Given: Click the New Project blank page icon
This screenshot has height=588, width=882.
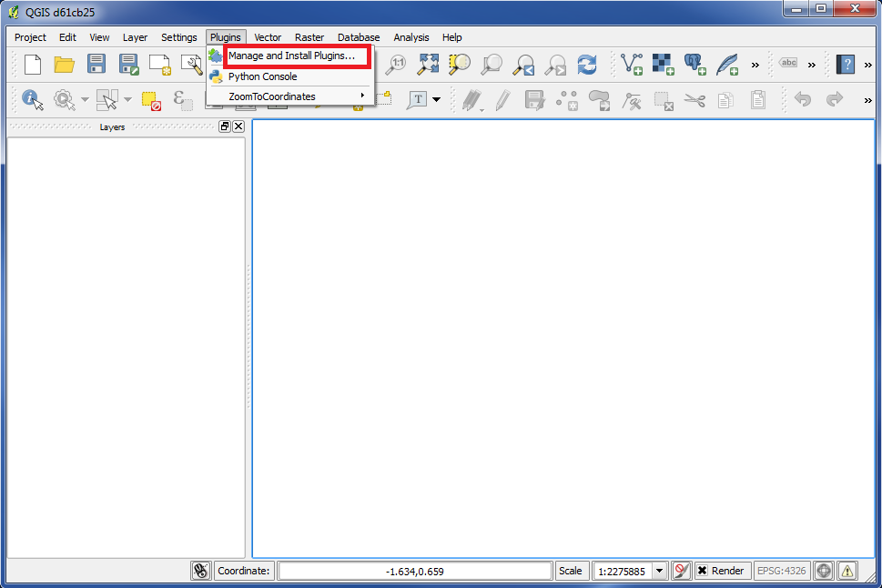Looking at the screenshot, I should click(33, 64).
